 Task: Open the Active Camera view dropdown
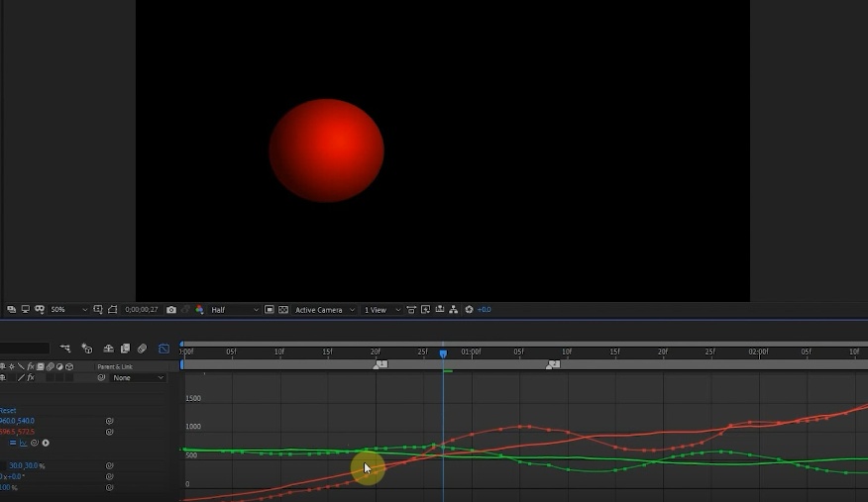[x=325, y=310]
